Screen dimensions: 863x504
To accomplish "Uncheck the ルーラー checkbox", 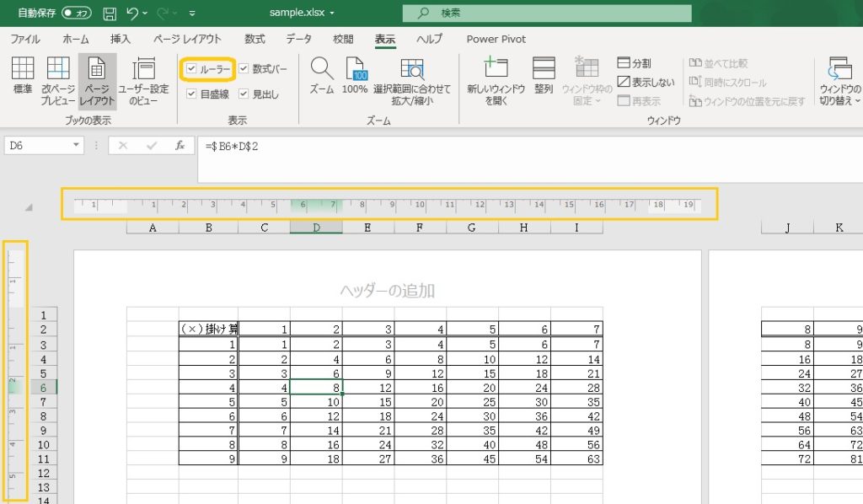I will click(191, 68).
